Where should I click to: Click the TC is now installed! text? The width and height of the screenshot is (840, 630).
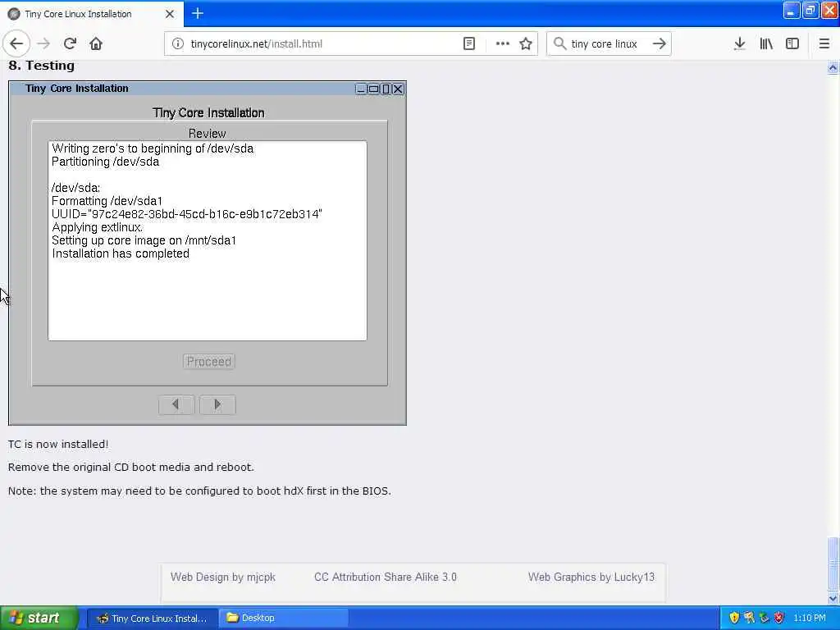58,444
